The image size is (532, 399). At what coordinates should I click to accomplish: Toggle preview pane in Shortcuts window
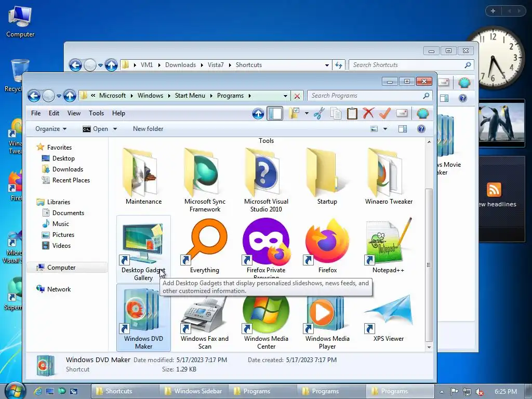444,98
